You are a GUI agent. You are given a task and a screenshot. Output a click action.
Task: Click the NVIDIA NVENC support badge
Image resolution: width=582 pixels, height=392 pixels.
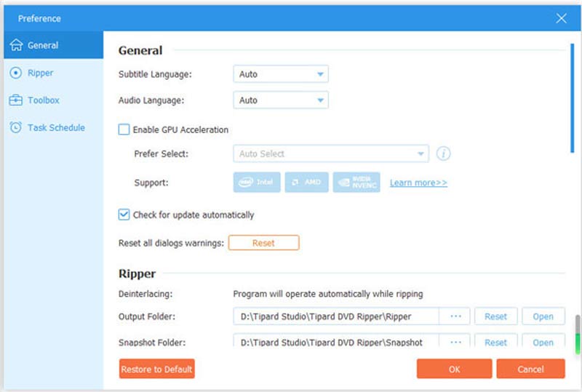click(x=356, y=183)
